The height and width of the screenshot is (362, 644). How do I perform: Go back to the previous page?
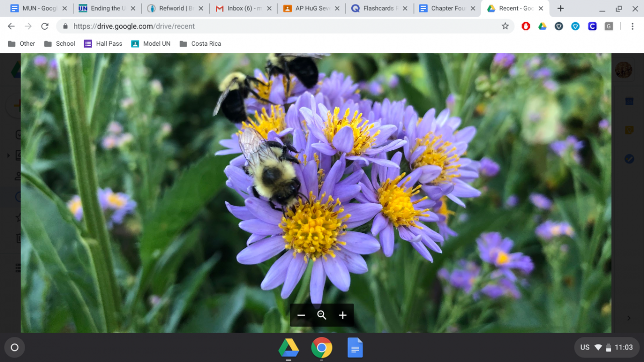12,26
